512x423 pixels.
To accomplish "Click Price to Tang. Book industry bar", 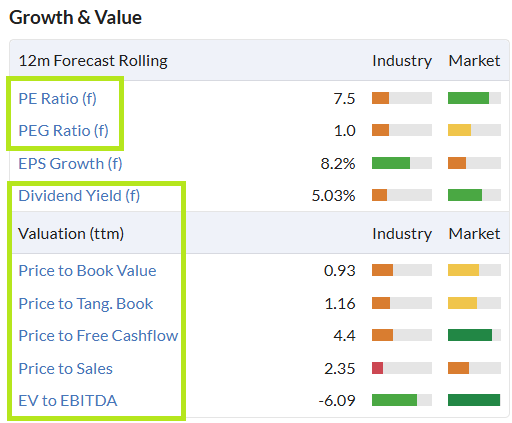I will 402,303.
